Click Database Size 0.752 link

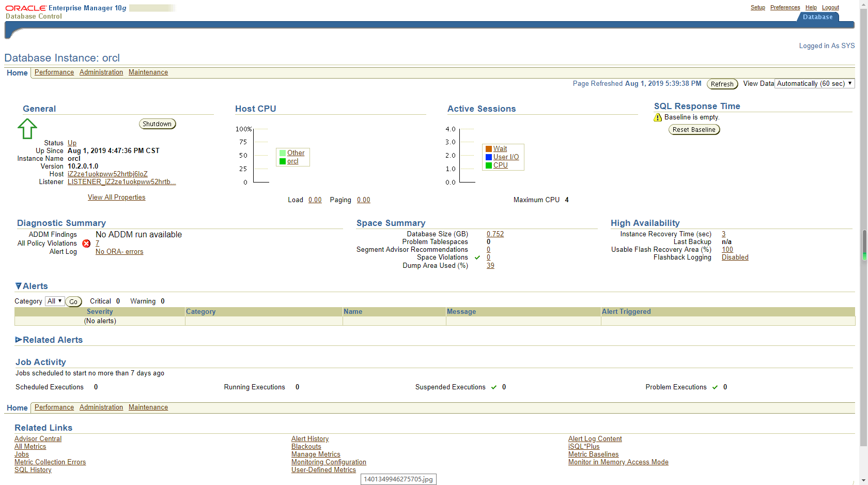pyautogui.click(x=495, y=234)
